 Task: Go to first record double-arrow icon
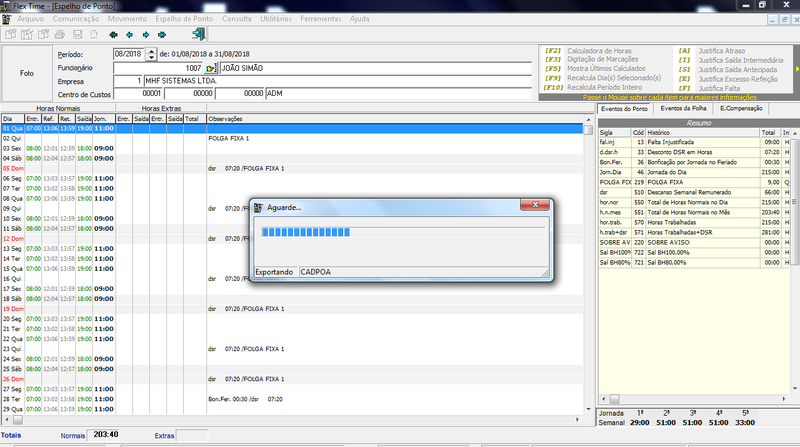113,35
